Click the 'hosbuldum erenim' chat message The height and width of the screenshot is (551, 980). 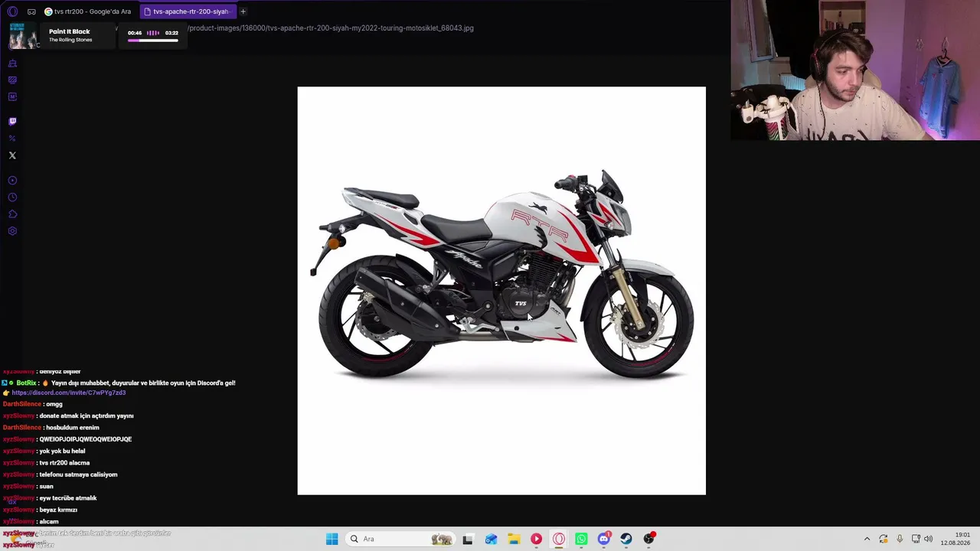coord(72,428)
